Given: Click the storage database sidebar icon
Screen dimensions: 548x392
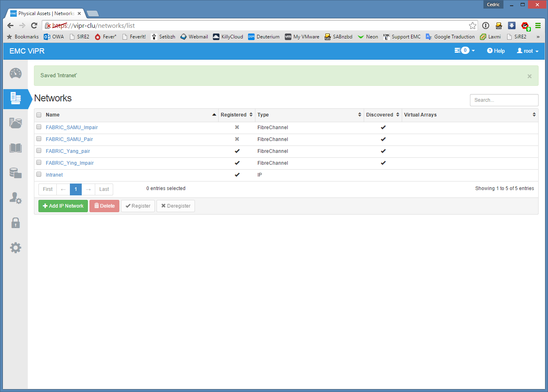Looking at the screenshot, I should (x=16, y=173).
